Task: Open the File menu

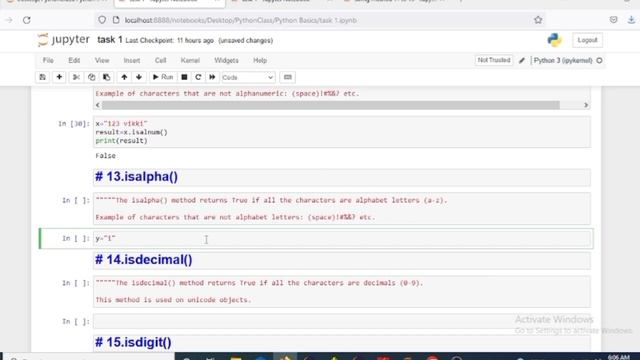Action: [x=48, y=60]
